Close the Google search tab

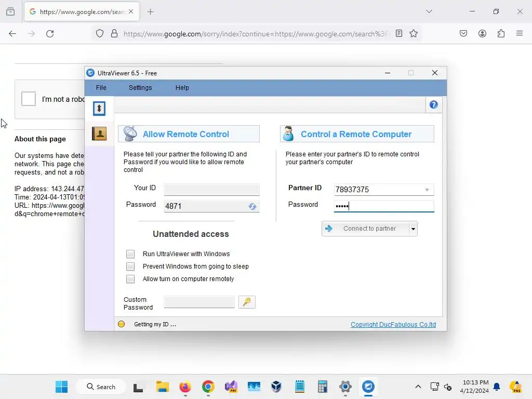click(131, 11)
